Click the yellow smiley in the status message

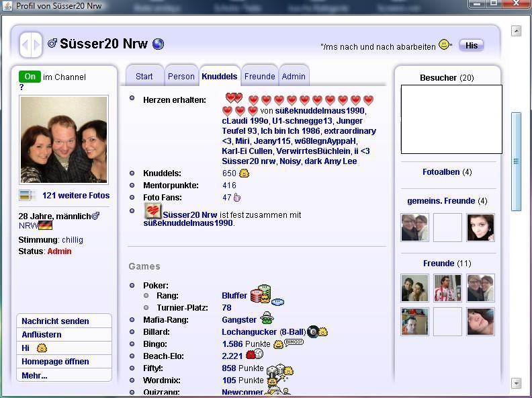444,44
